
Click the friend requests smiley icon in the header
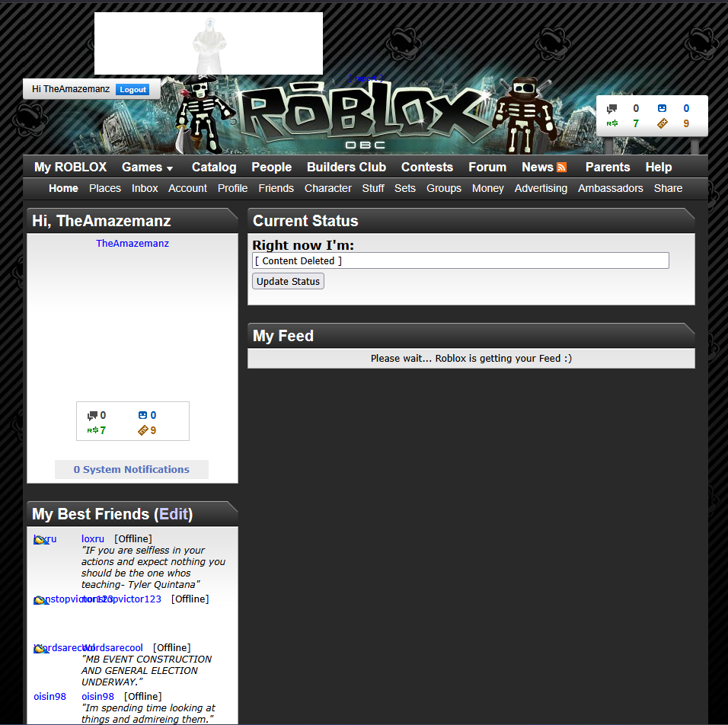coord(662,109)
